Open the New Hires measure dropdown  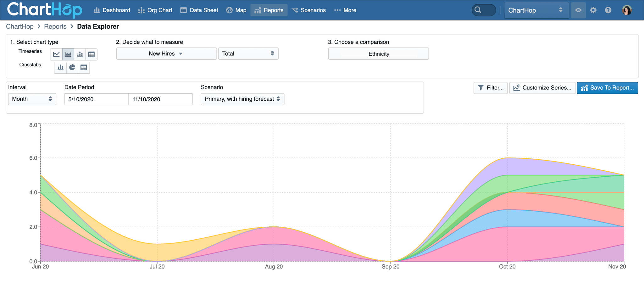(166, 54)
